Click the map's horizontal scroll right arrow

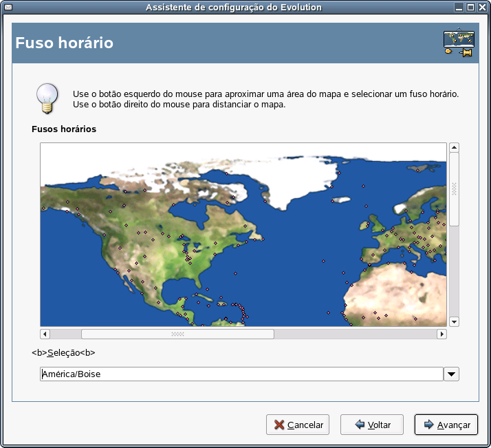coord(442,334)
